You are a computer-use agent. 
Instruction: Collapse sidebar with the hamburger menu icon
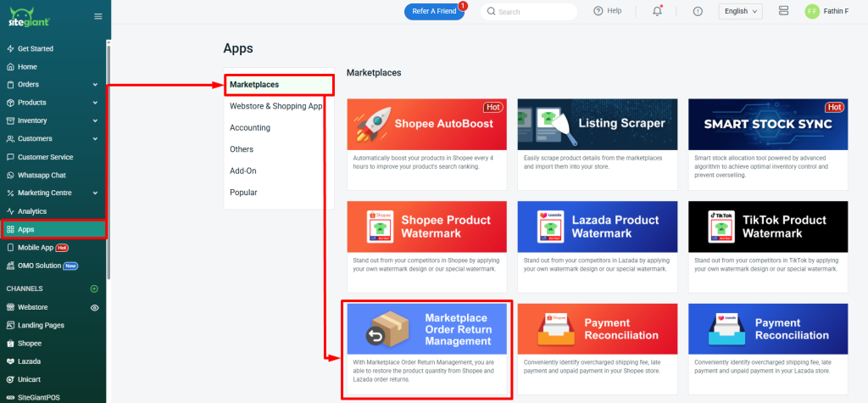[97, 16]
